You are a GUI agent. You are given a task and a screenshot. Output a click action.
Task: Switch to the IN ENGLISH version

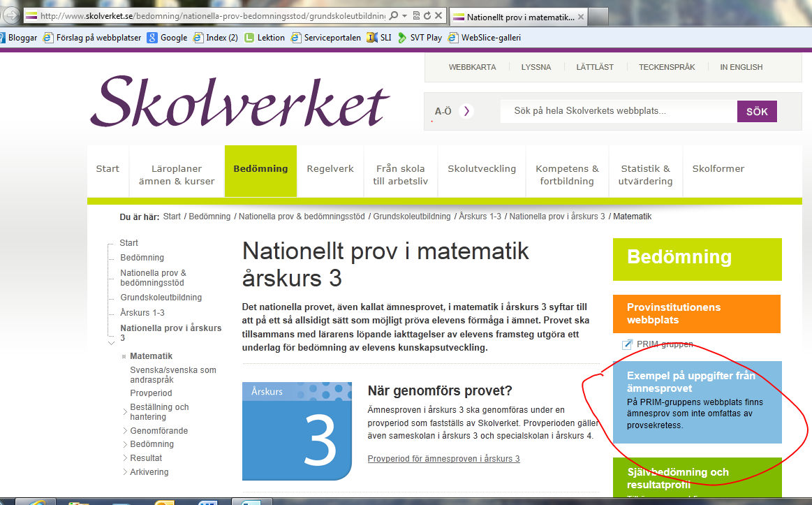(x=741, y=67)
